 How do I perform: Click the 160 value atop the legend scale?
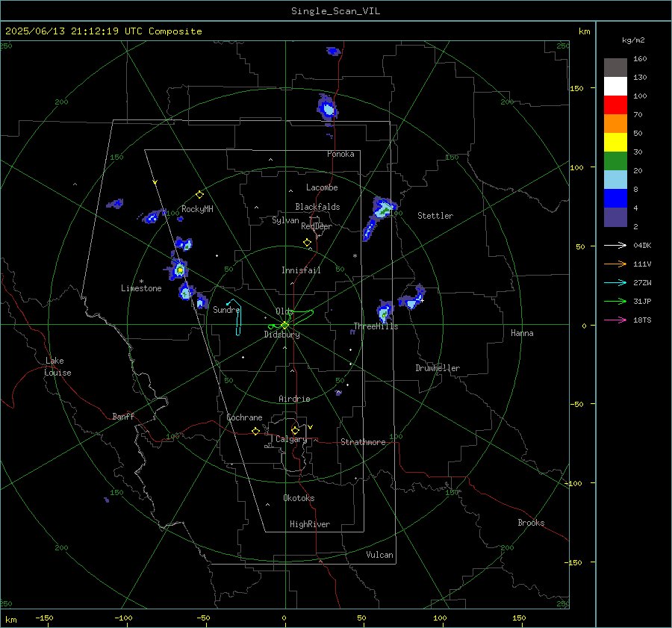[640, 59]
